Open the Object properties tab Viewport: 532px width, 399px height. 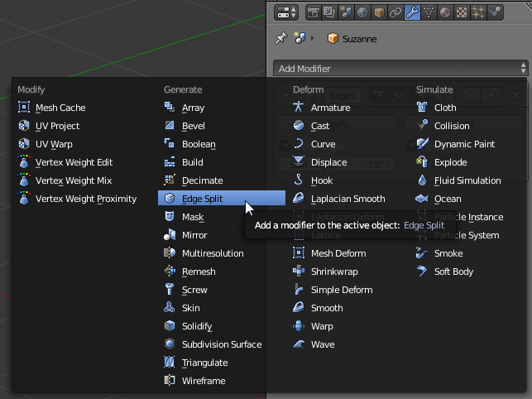(x=379, y=13)
